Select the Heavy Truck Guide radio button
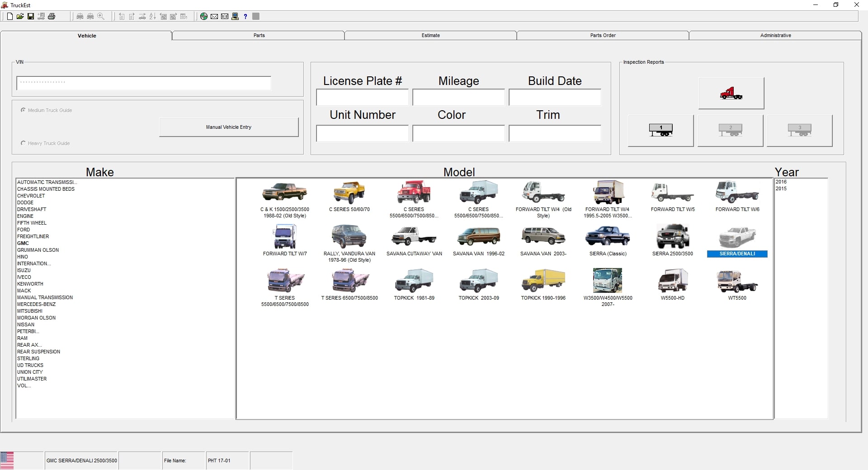The width and height of the screenshot is (868, 470). click(x=23, y=143)
